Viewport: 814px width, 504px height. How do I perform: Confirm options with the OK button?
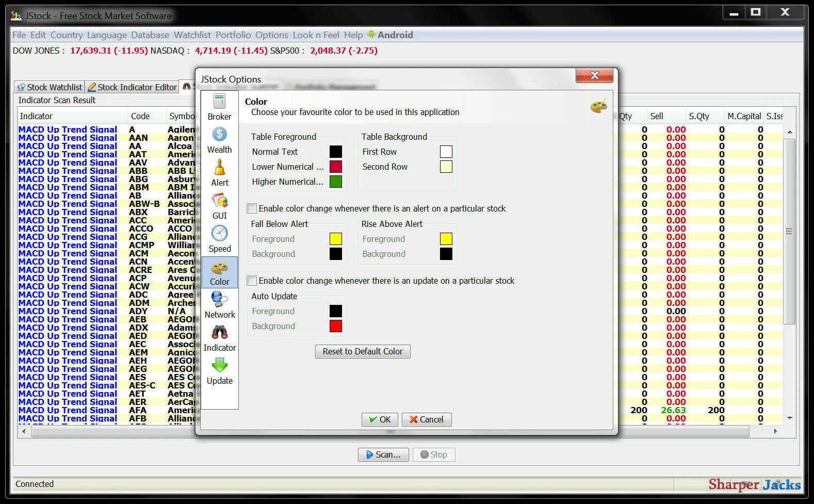pyautogui.click(x=380, y=419)
